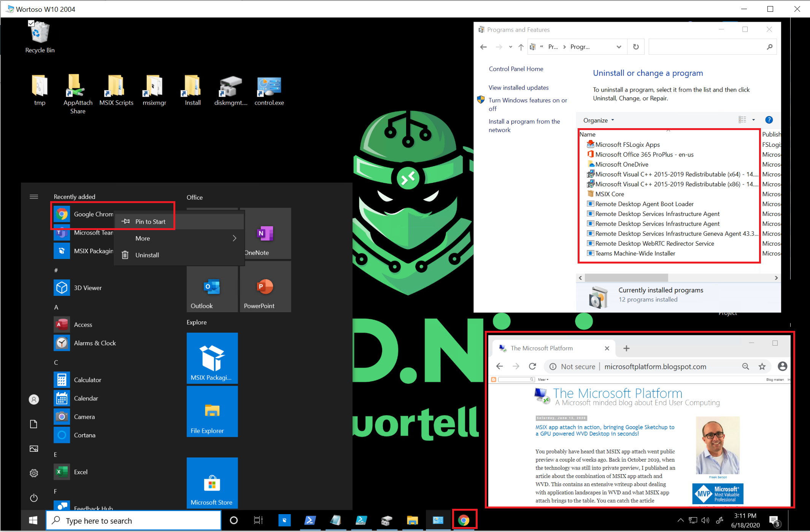This screenshot has width=810, height=532.
Task: Open Settings gear in Start menu
Action: [34, 473]
